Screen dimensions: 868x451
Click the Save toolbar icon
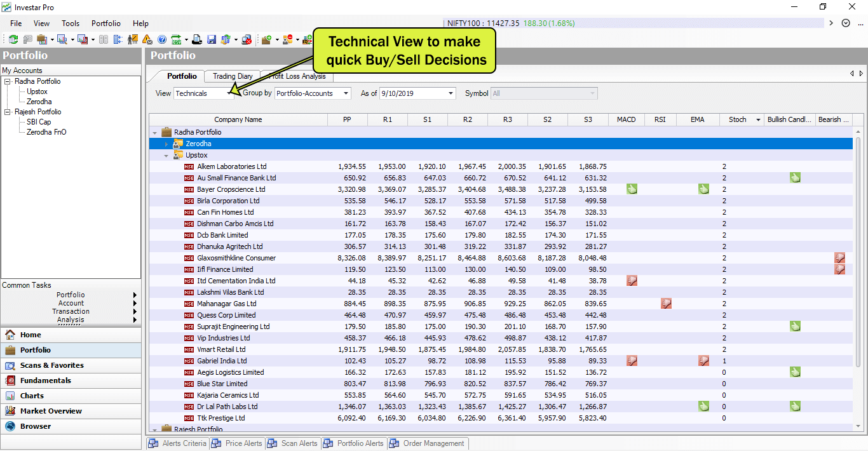[x=212, y=39]
